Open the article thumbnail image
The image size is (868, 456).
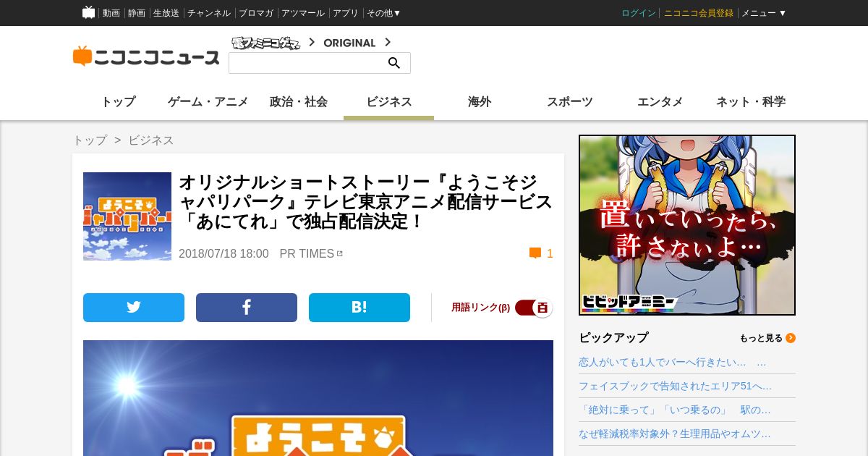(127, 216)
